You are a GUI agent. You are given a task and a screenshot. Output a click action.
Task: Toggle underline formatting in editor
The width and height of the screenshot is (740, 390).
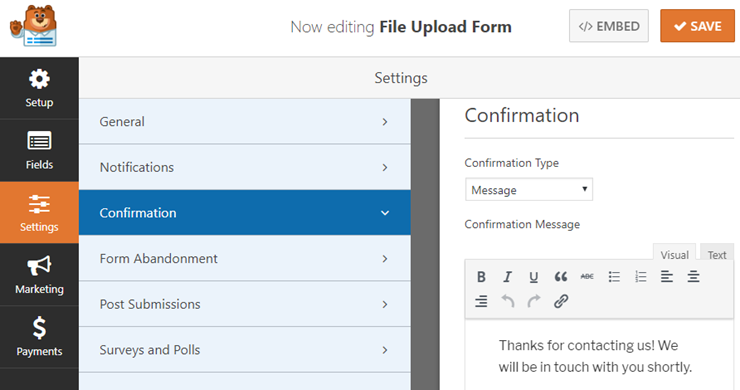(x=534, y=277)
